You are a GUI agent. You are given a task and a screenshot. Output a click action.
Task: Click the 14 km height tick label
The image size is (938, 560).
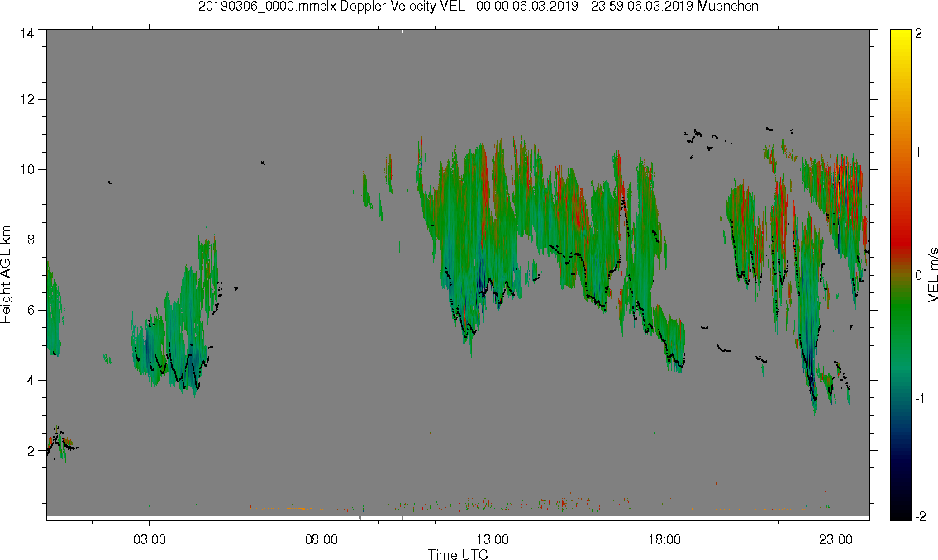[x=27, y=34]
